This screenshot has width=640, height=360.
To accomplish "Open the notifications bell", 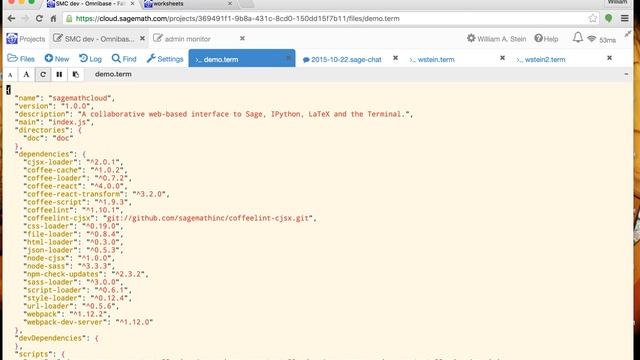I will (x=578, y=38).
